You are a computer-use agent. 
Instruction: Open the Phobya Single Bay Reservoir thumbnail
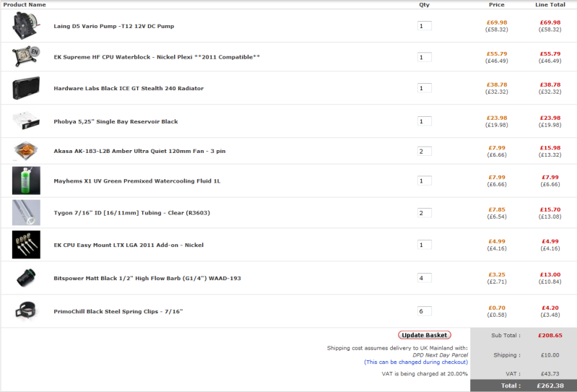point(26,121)
